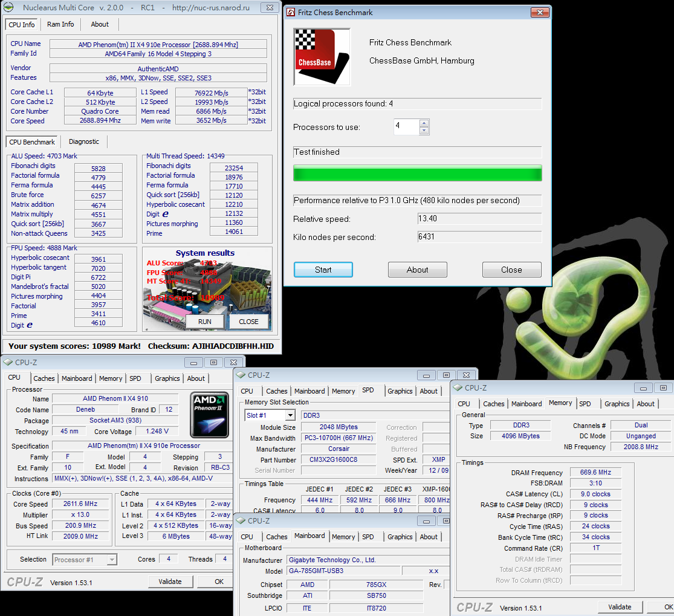Click the Mem read value 6866 Mb/s
The image size is (674, 616).
211,111
